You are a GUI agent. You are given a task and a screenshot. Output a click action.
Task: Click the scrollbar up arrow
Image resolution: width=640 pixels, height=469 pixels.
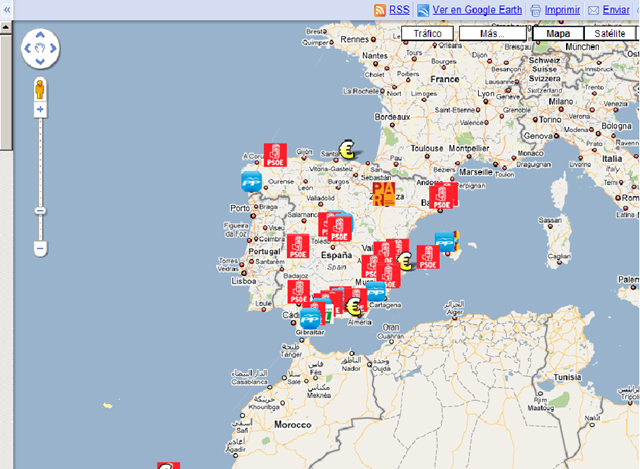pos(6,27)
